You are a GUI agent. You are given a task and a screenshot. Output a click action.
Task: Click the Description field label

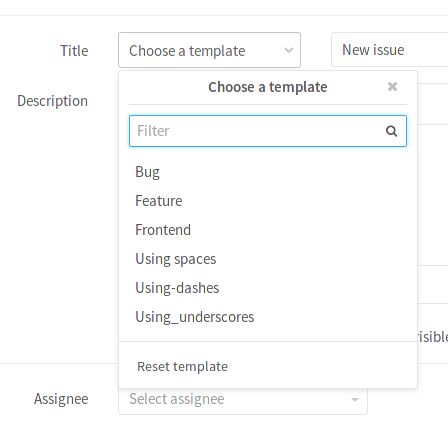point(53,101)
